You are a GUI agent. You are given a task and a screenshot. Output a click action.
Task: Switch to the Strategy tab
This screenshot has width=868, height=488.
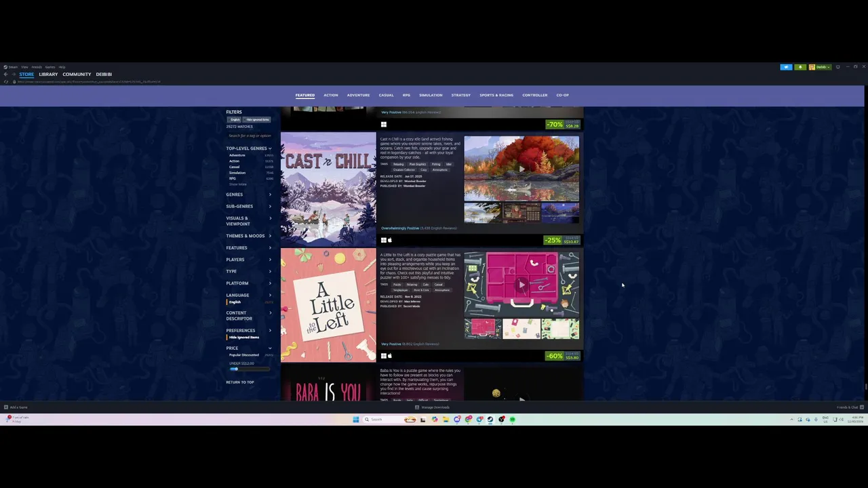coord(461,95)
